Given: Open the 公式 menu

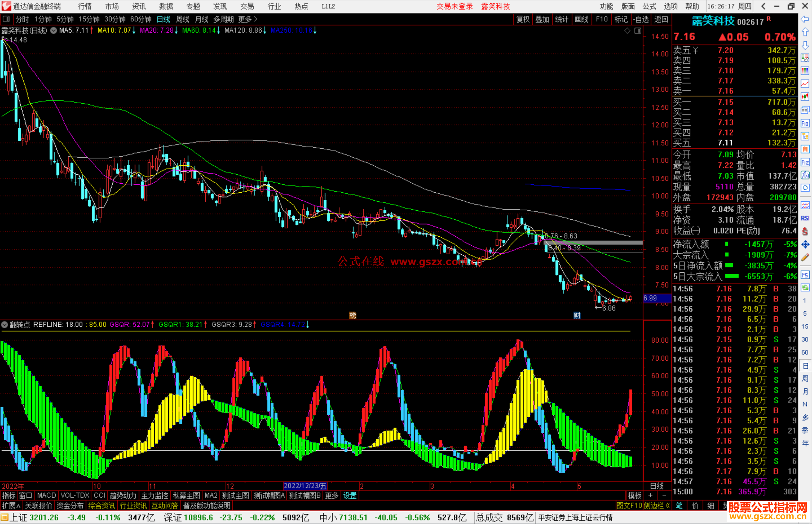Looking at the screenshot, I should tap(649, 6).
